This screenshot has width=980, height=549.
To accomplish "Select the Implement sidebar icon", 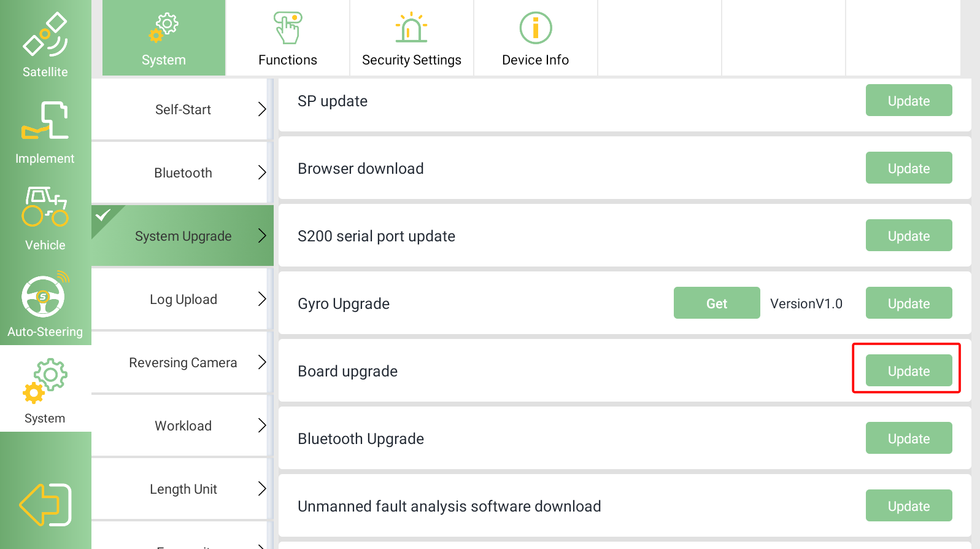I will click(x=45, y=121).
